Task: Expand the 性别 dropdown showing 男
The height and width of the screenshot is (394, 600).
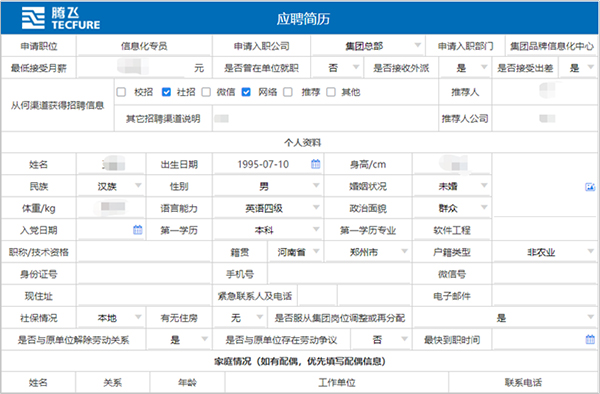Action: click(x=267, y=186)
